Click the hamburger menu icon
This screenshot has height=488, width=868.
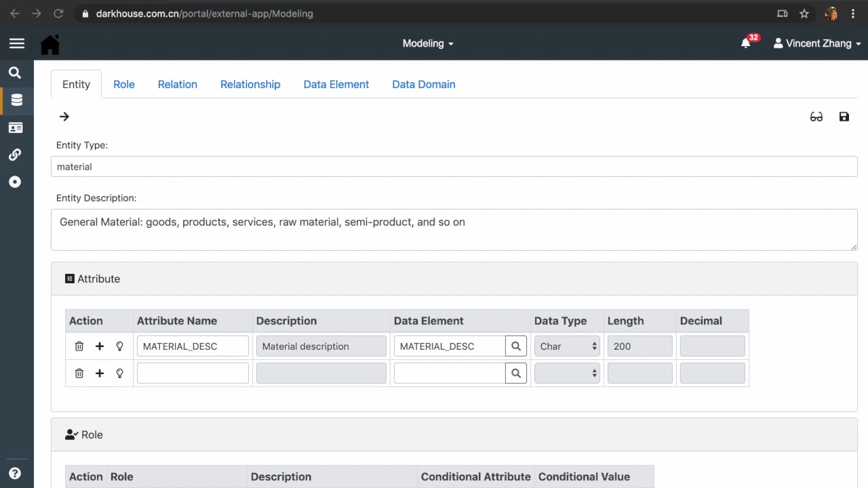pyautogui.click(x=17, y=43)
